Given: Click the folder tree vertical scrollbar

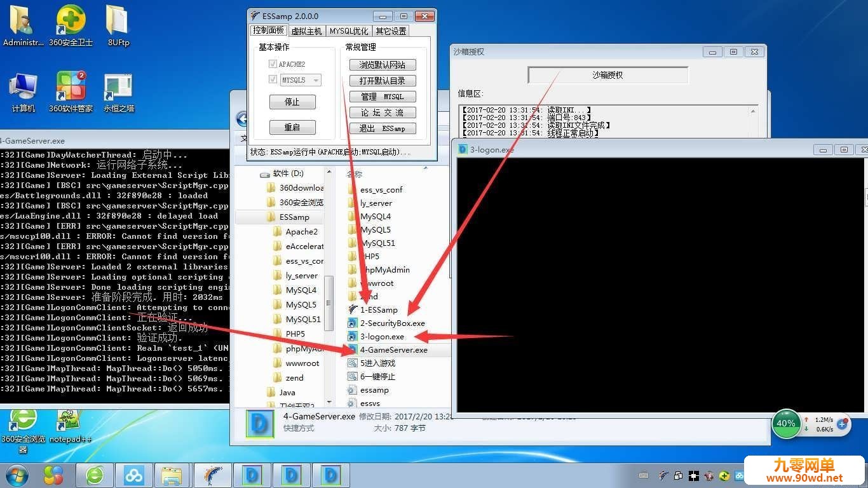Looking at the screenshot, I should [x=329, y=286].
